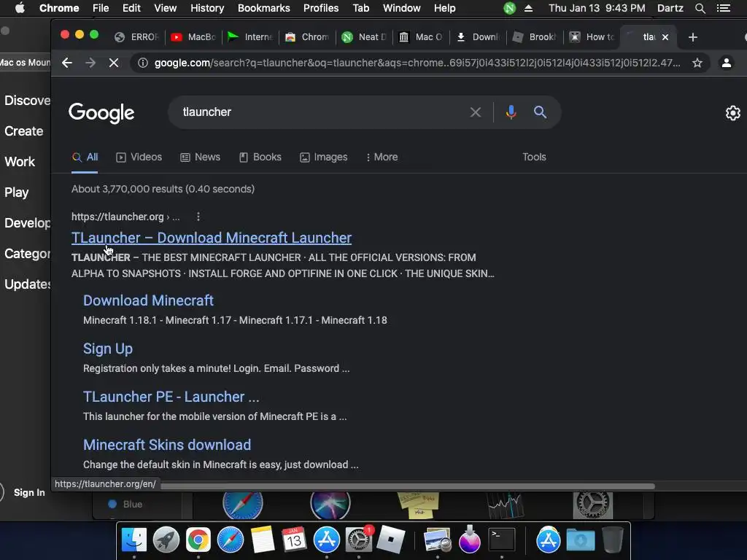
Task: Open Notes app in the Dock
Action: (x=263, y=540)
